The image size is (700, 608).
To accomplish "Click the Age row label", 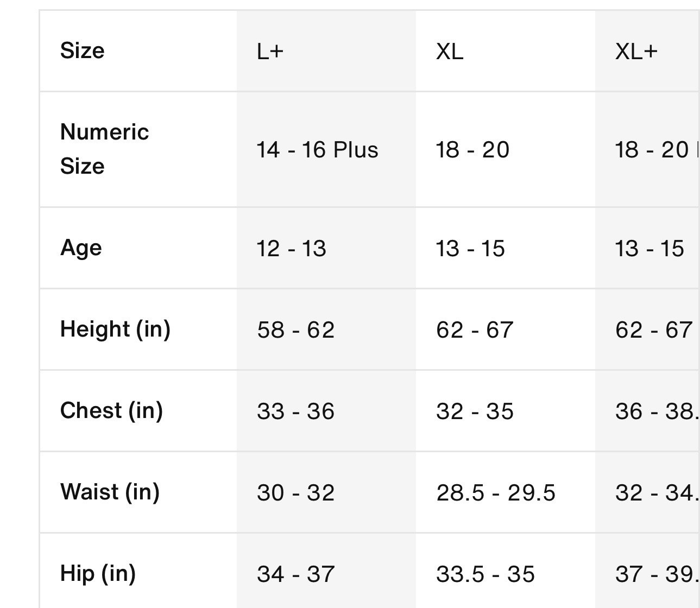I will pos(138,248).
